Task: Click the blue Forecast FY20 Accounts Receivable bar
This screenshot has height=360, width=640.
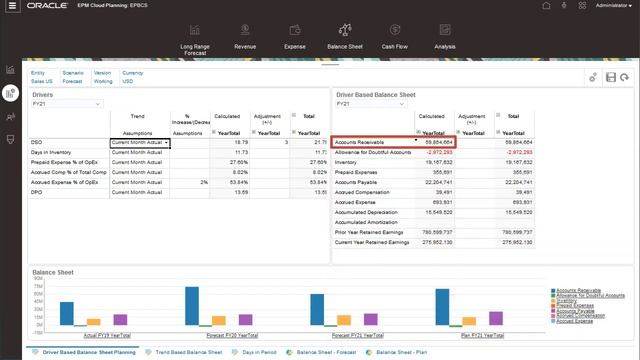Action: tap(192, 306)
